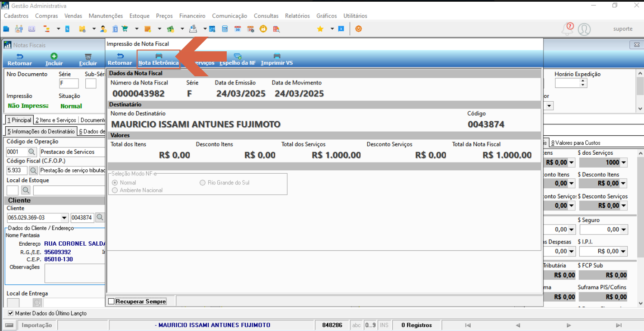Uncheck Manter Dados do Último Lançto
644x331 pixels.
tap(11, 313)
